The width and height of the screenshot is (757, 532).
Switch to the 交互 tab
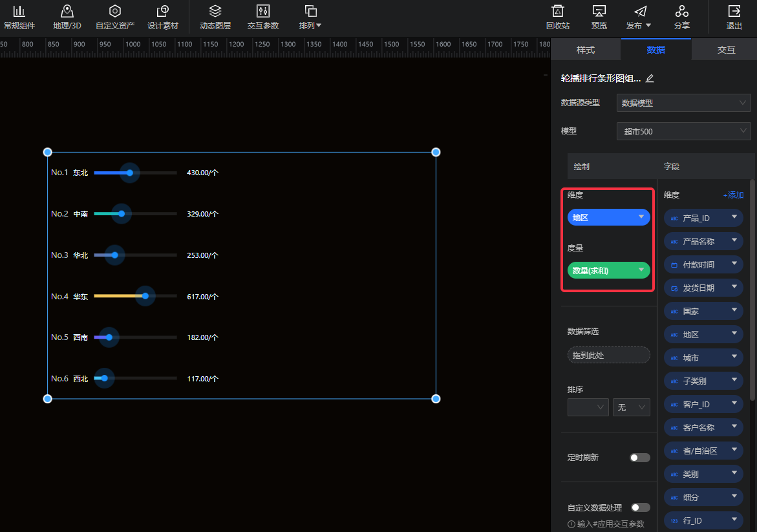[726, 50]
